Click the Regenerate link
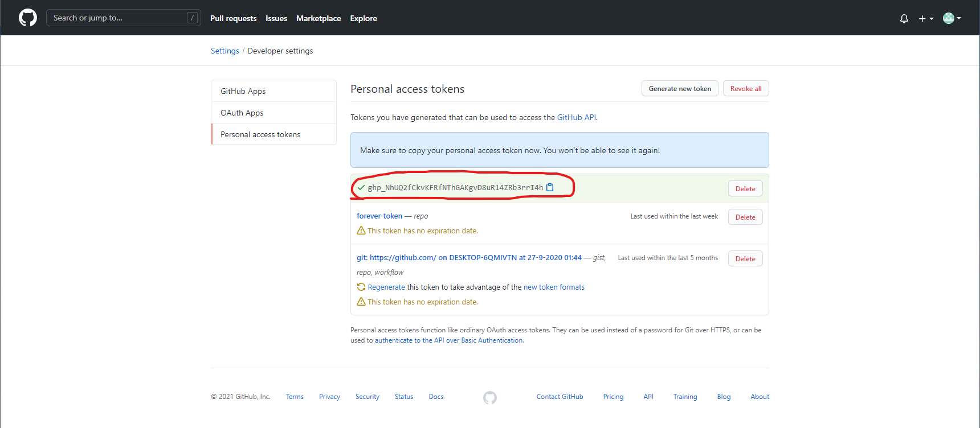The width and height of the screenshot is (980, 428). (386, 287)
